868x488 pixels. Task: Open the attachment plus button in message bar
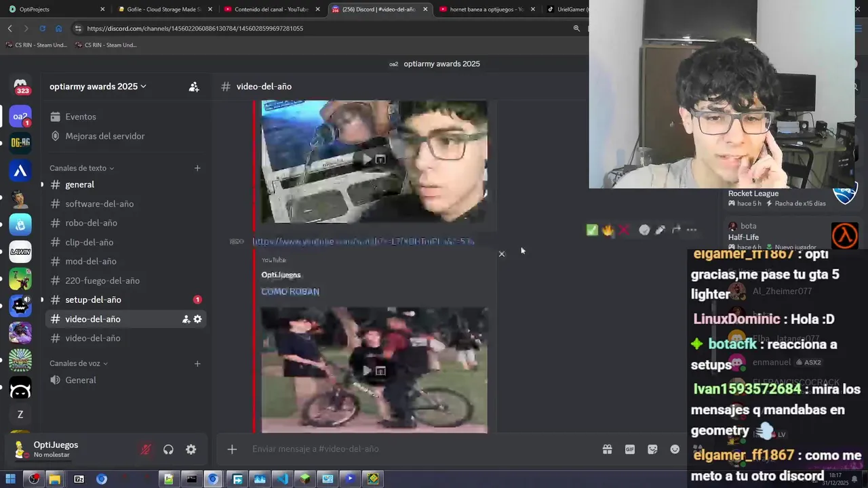232,449
